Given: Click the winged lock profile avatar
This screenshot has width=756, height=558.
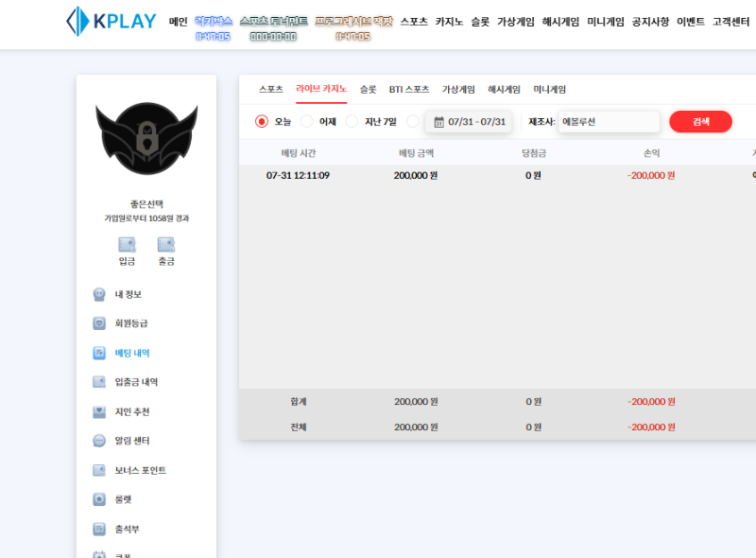Looking at the screenshot, I should 146,138.
